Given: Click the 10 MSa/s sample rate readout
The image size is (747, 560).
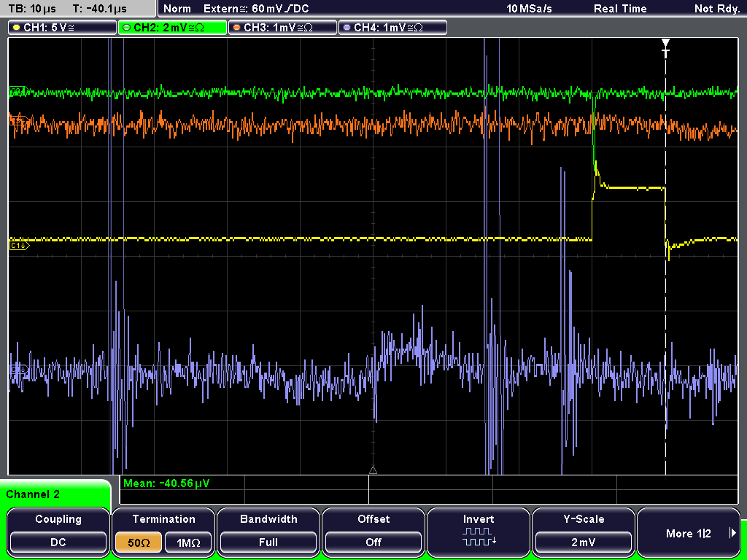Looking at the screenshot, I should point(529,9).
